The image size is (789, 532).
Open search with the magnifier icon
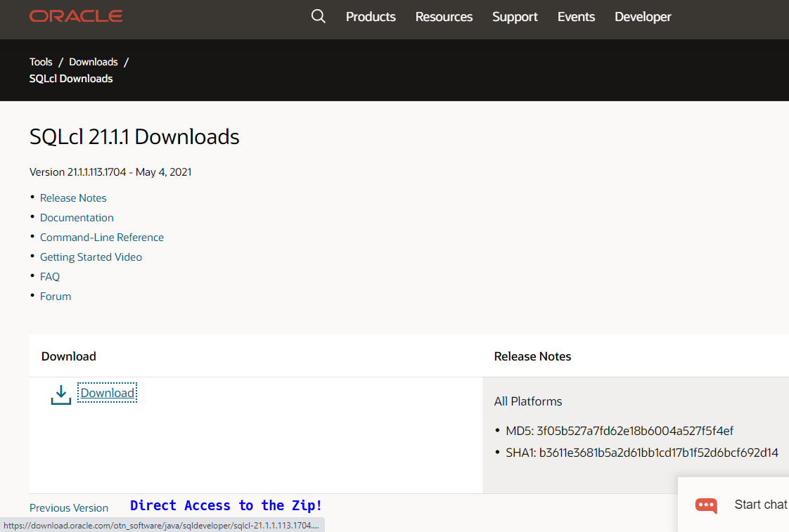click(x=318, y=16)
